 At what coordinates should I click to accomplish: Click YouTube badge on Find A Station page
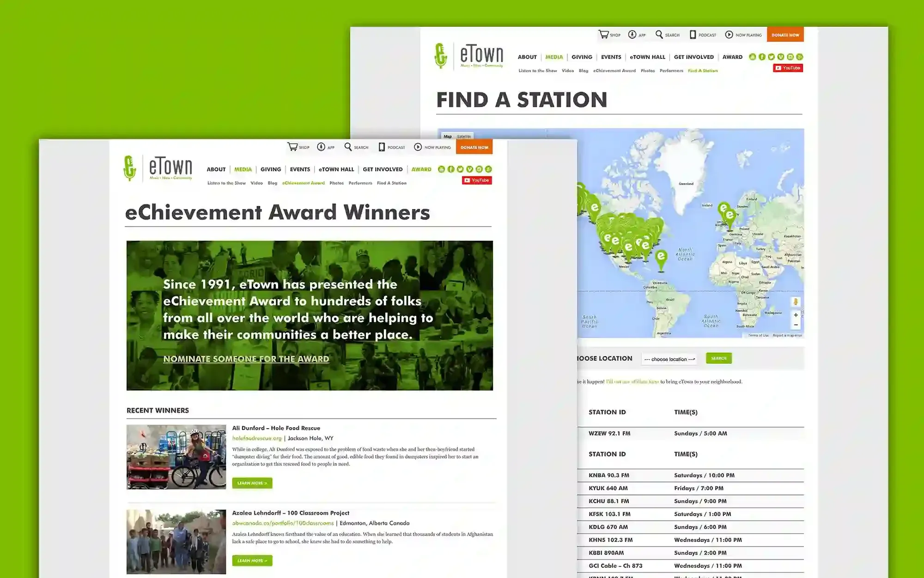pos(788,68)
